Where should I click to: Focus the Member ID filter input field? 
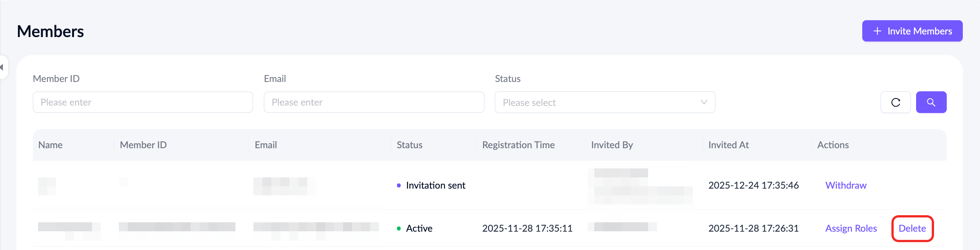click(143, 102)
